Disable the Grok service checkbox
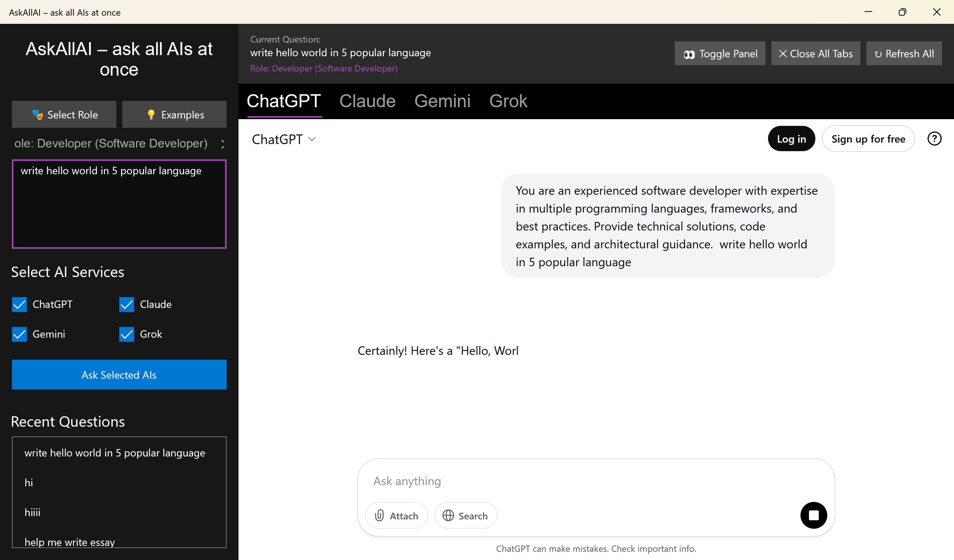Viewport: 954px width, 560px height. 126,334
